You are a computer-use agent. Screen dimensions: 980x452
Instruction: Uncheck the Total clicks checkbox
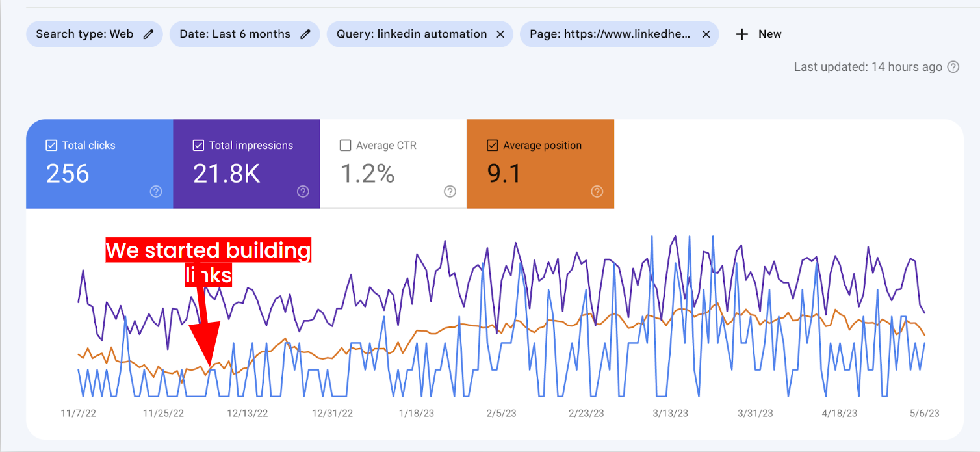pos(51,146)
